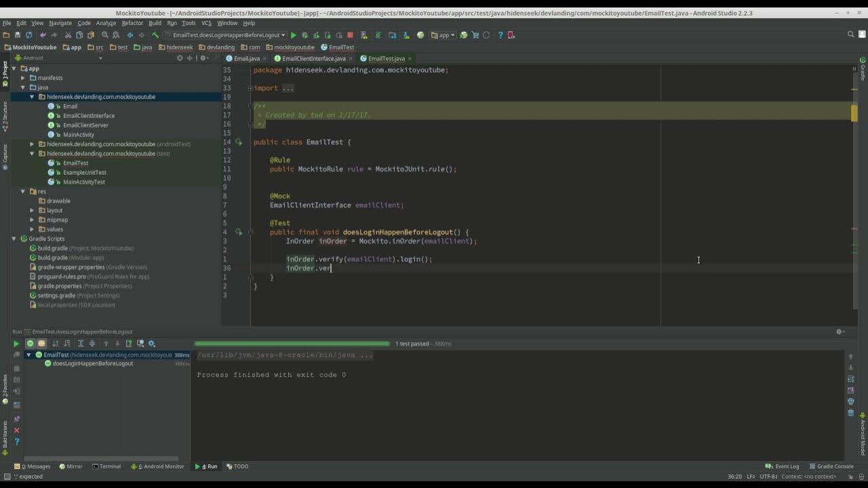This screenshot has width=868, height=488.
Task: Run the EmailTest configuration with green play button
Action: (x=294, y=35)
